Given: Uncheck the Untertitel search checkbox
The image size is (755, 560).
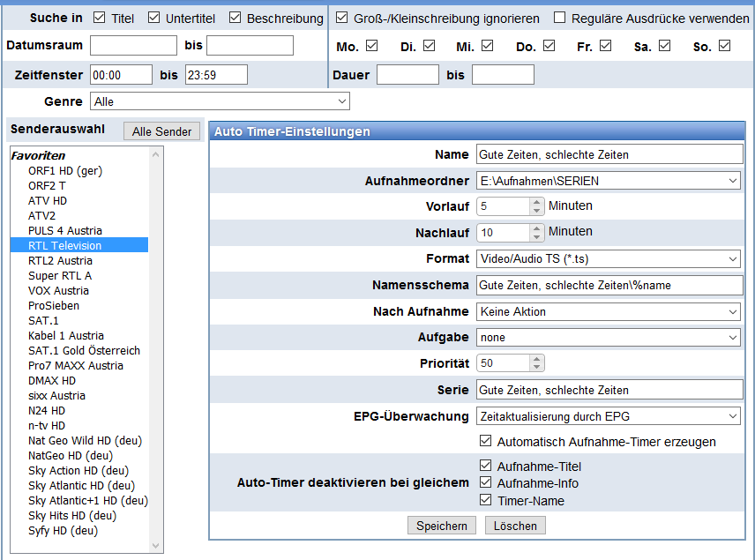Looking at the screenshot, I should (154, 18).
